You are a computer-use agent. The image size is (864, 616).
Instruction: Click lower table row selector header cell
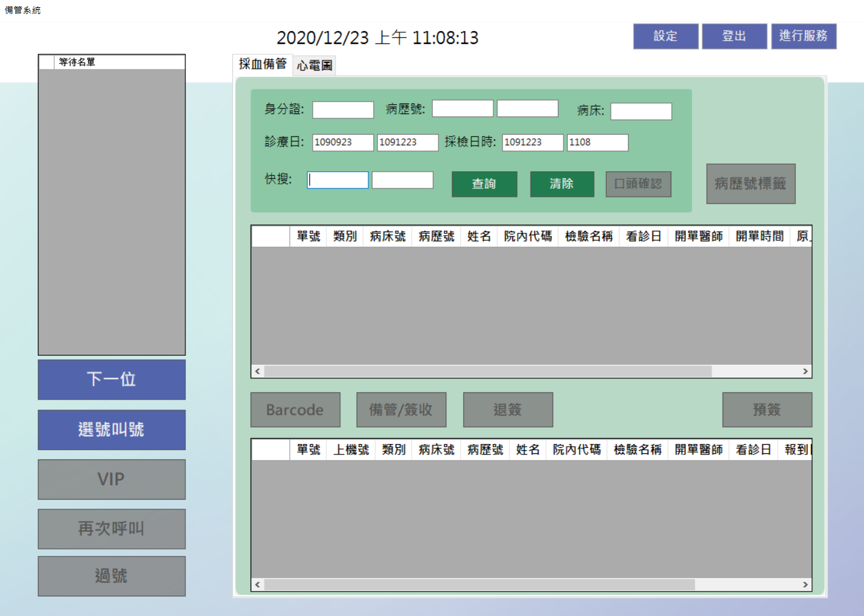point(271,450)
